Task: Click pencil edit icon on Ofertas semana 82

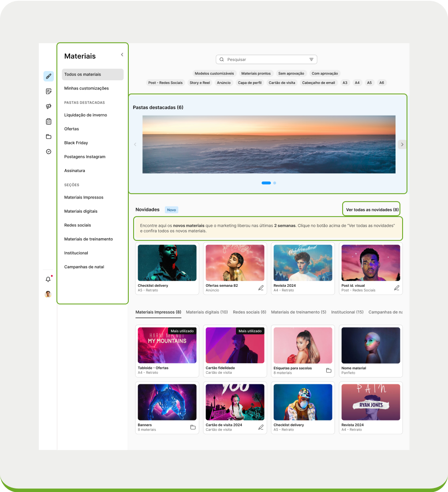Action: pos(261,288)
